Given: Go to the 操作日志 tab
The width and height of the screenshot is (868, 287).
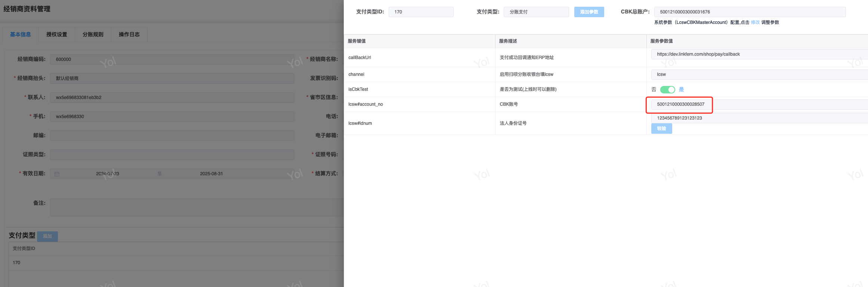Looking at the screenshot, I should (x=129, y=34).
